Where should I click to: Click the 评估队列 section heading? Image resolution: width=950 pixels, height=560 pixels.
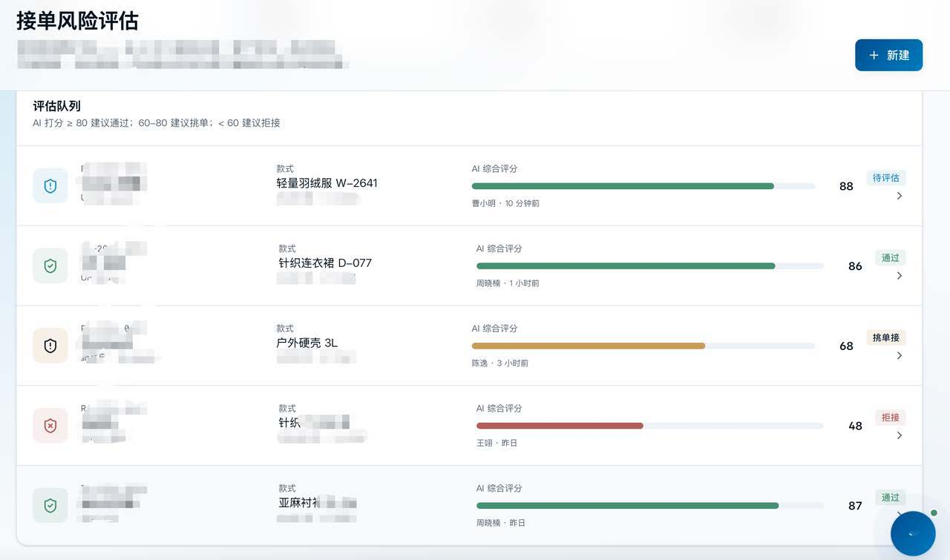point(56,106)
